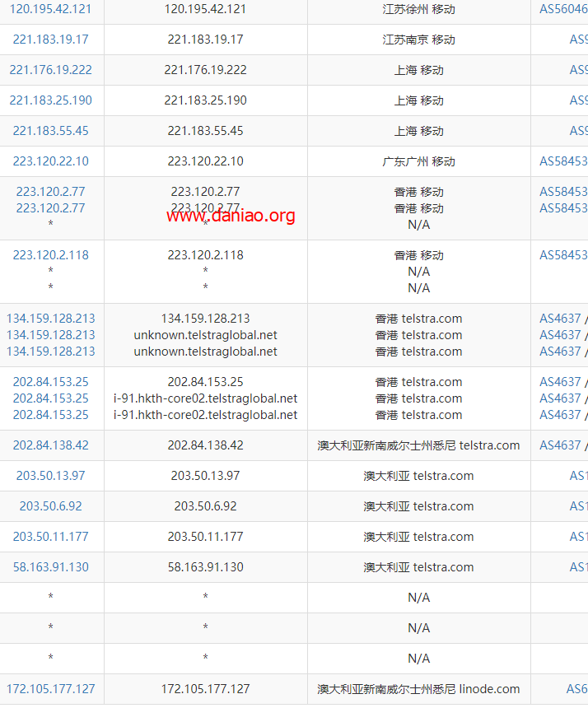588x708 pixels.
Task: Open the AS56046 link in the 120.195.42.121 row
Action: (x=563, y=9)
